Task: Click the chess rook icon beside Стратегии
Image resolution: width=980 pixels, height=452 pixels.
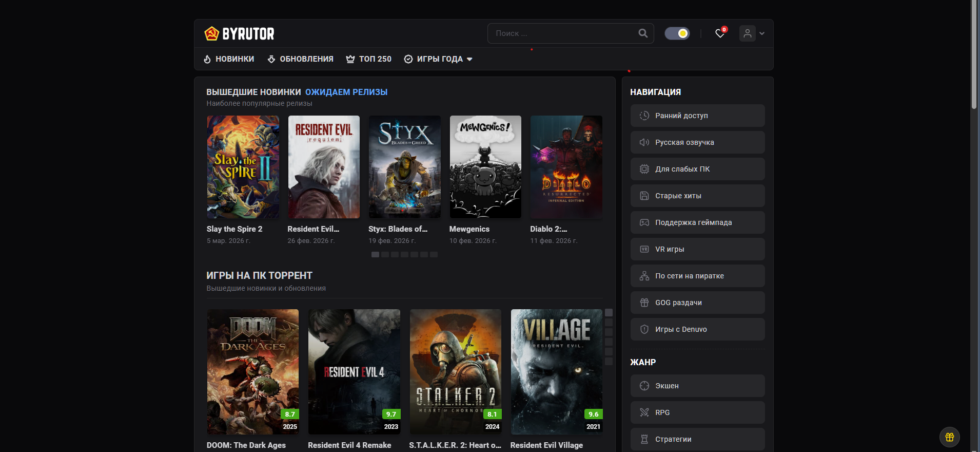Action: [x=644, y=439]
